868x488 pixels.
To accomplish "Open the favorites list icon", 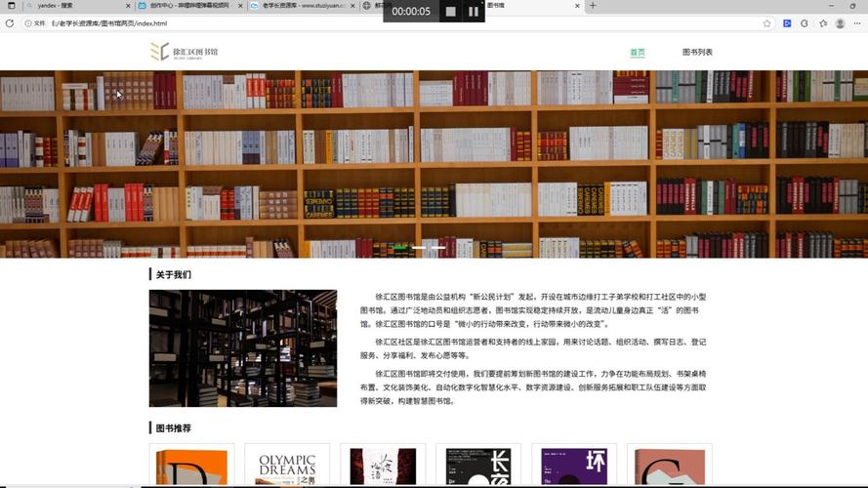I will click(823, 23).
